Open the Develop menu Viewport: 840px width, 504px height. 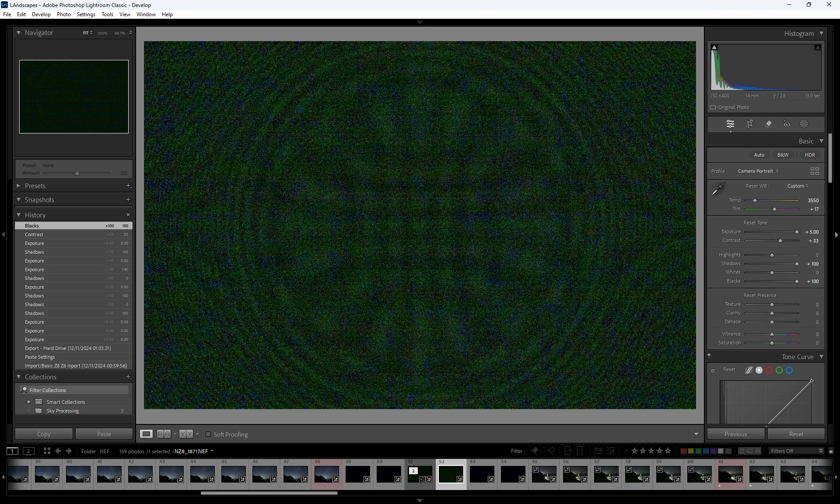41,14
